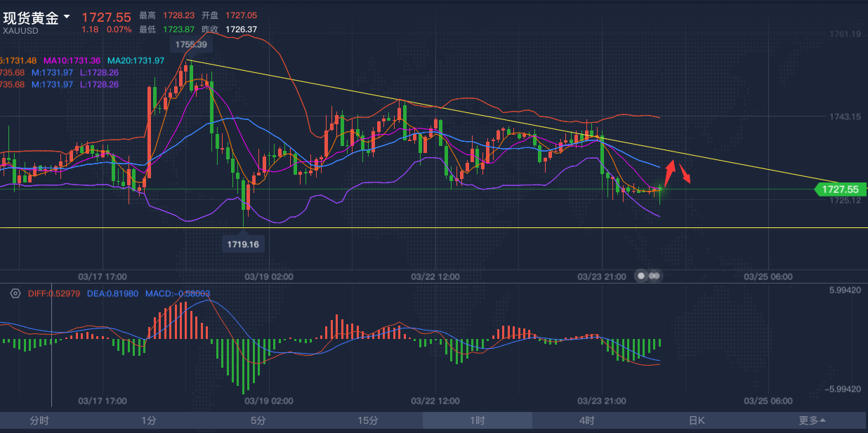Click the single white dot near 03/23 21:00

(x=640, y=276)
